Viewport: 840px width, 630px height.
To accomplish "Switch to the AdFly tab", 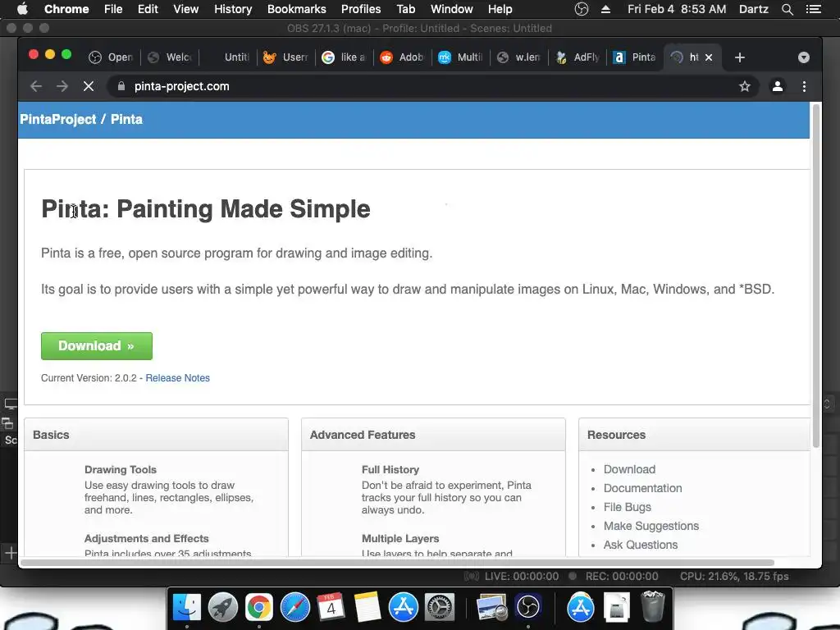I will [578, 57].
